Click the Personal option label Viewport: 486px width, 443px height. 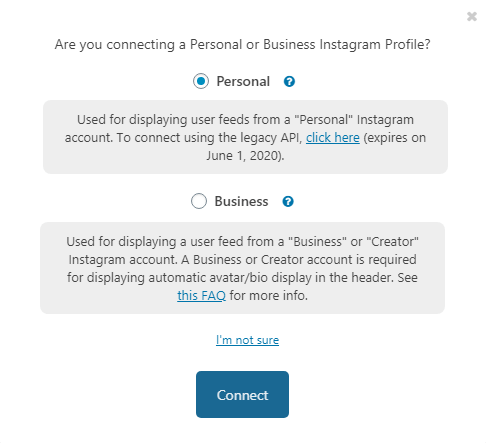pyautogui.click(x=243, y=81)
